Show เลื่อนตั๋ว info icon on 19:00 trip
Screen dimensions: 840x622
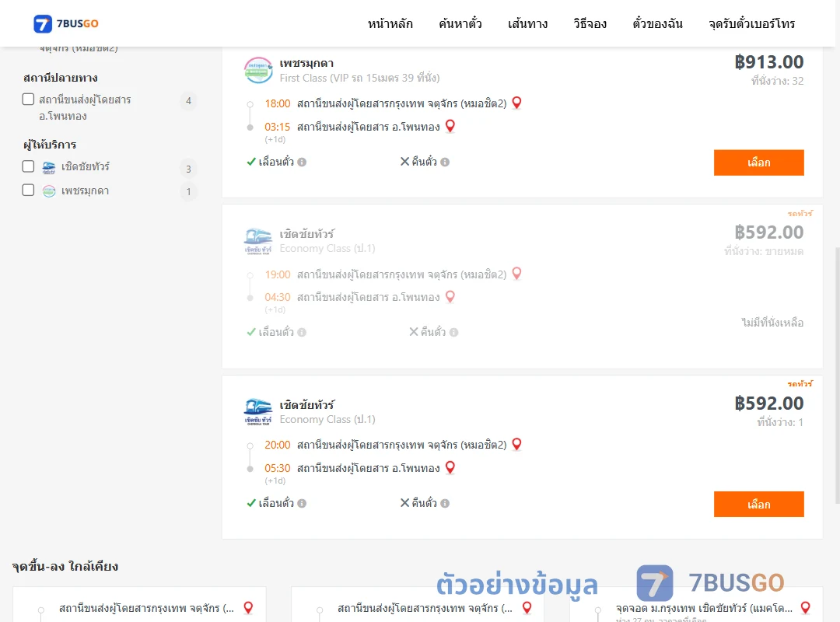(302, 332)
